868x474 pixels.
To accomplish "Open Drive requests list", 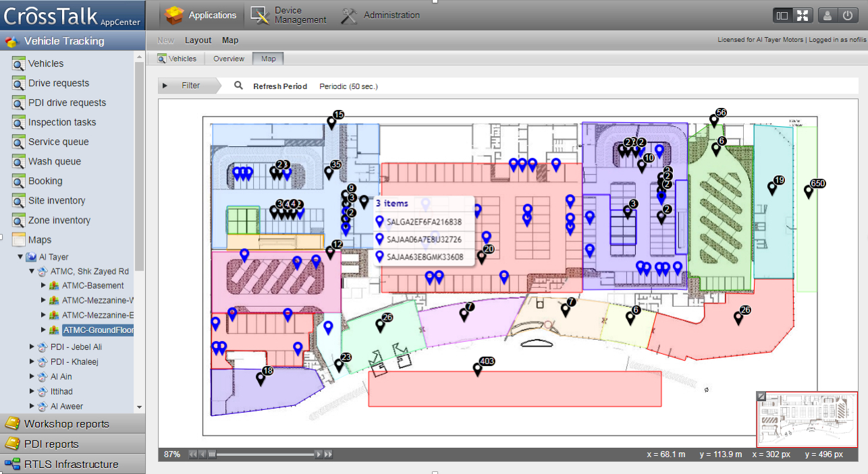I will pos(59,83).
